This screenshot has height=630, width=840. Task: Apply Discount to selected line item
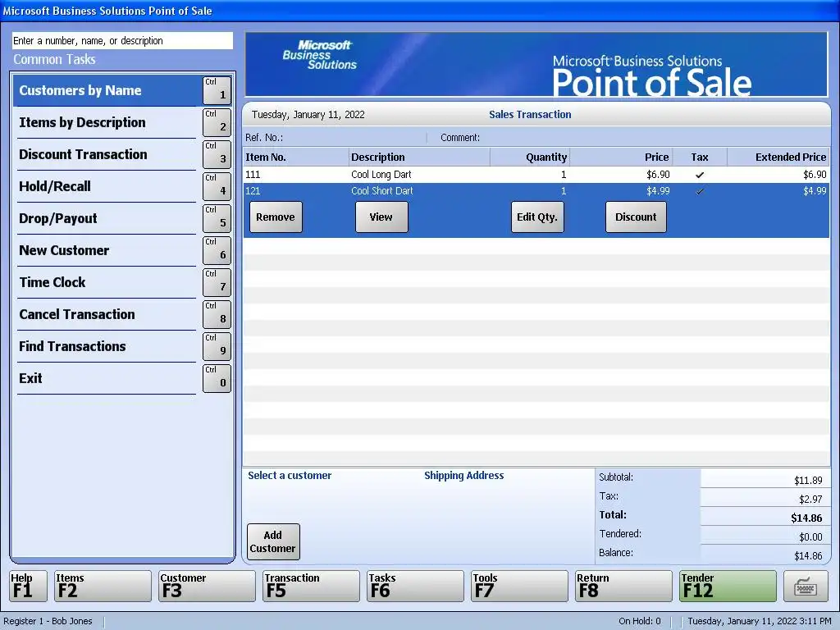[x=636, y=217]
